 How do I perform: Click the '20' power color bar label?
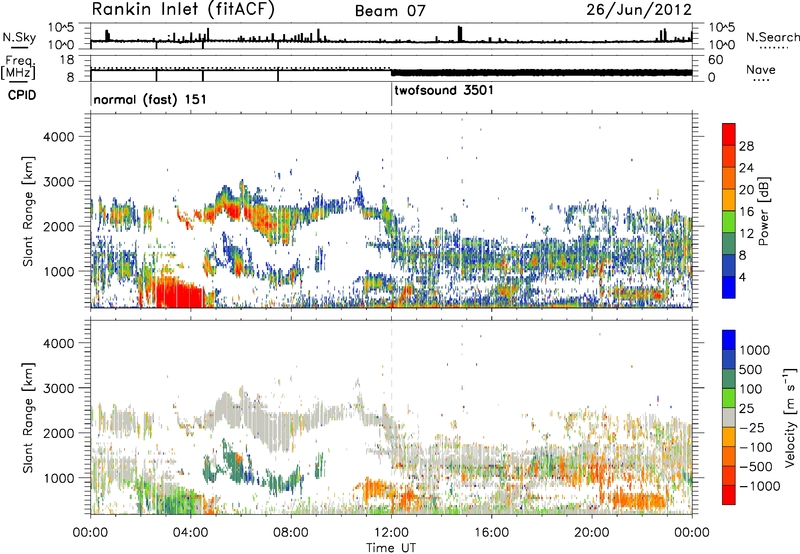[746, 190]
